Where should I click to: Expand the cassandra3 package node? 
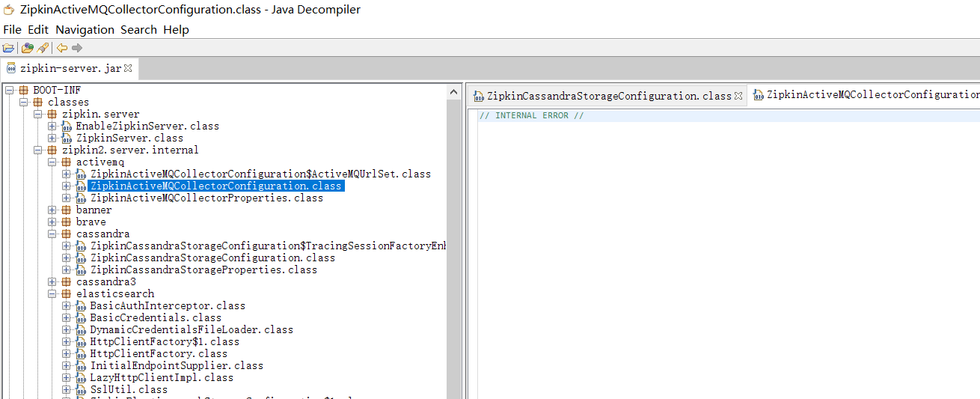[x=52, y=281]
